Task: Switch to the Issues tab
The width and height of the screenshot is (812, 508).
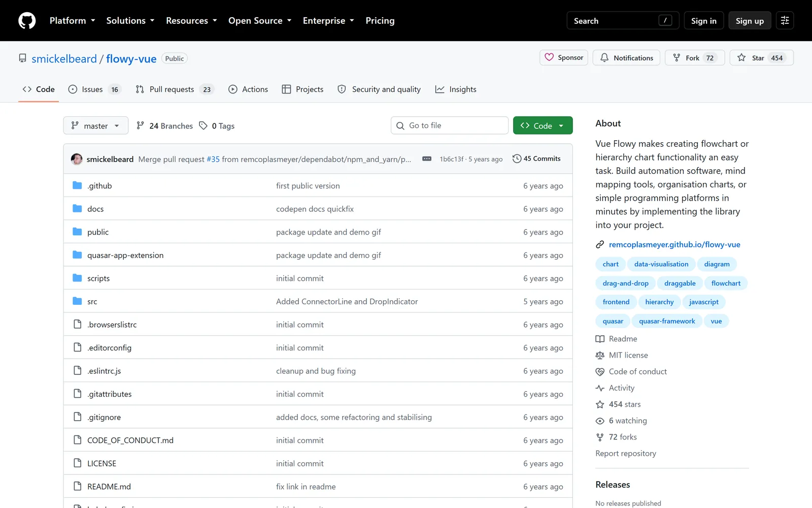Action: click(x=95, y=89)
